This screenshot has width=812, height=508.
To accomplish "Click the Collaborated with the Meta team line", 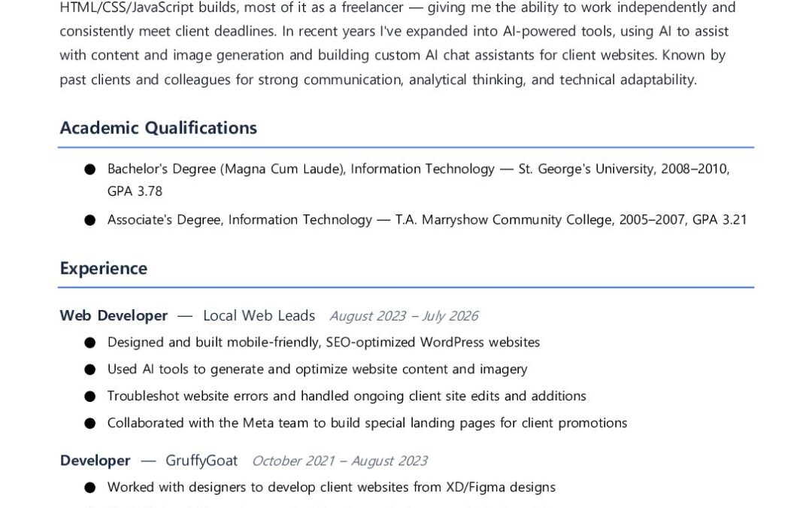I will 367,424.
